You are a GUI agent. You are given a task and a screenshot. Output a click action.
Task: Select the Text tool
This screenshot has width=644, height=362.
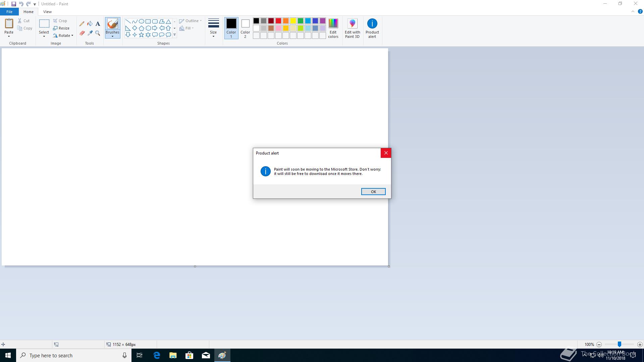pos(98,24)
